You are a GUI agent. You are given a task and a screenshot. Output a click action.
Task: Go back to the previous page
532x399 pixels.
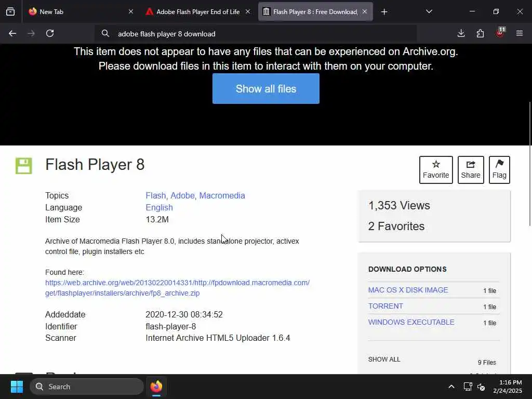(x=12, y=33)
